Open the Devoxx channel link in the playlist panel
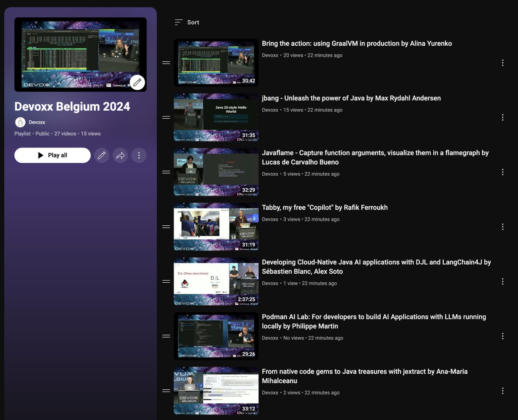Viewport: 518px width, 420px height. pos(37,122)
